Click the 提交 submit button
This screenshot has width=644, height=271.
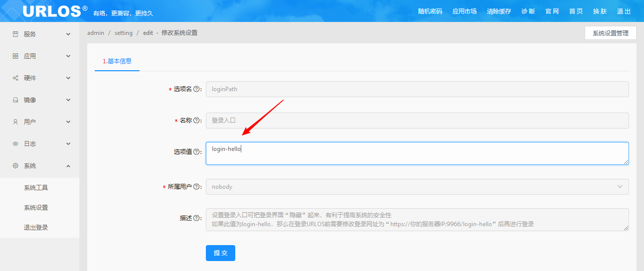click(220, 253)
